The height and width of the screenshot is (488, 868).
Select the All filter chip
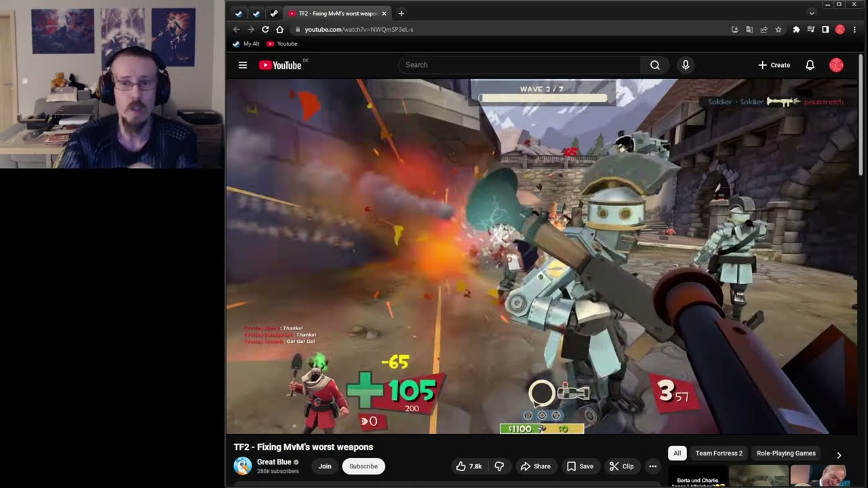pyautogui.click(x=677, y=453)
